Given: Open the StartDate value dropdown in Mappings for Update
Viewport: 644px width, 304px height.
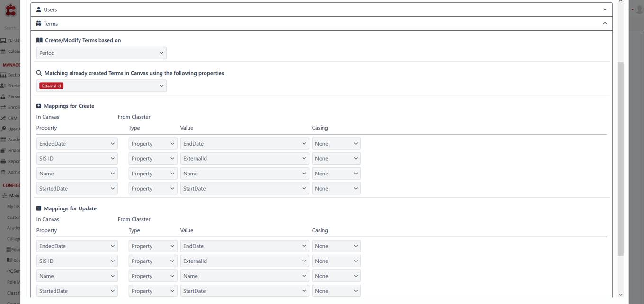Looking at the screenshot, I should 245,291.
